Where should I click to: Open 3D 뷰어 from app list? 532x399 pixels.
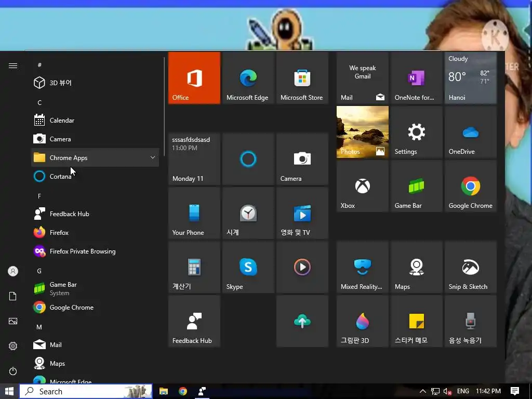(95, 83)
